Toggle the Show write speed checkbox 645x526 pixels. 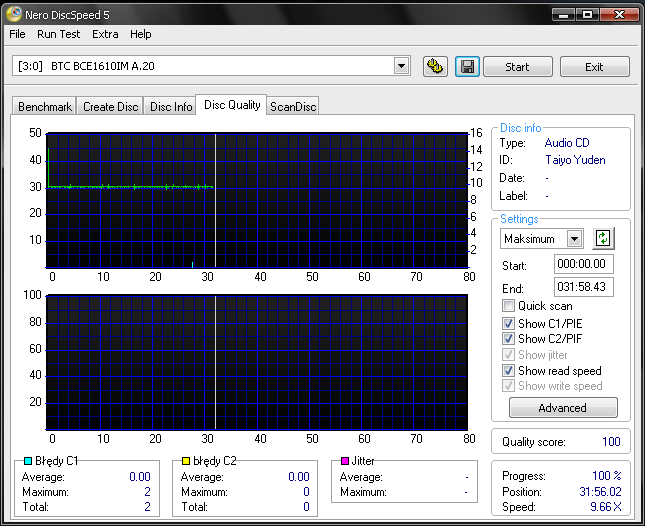[508, 386]
